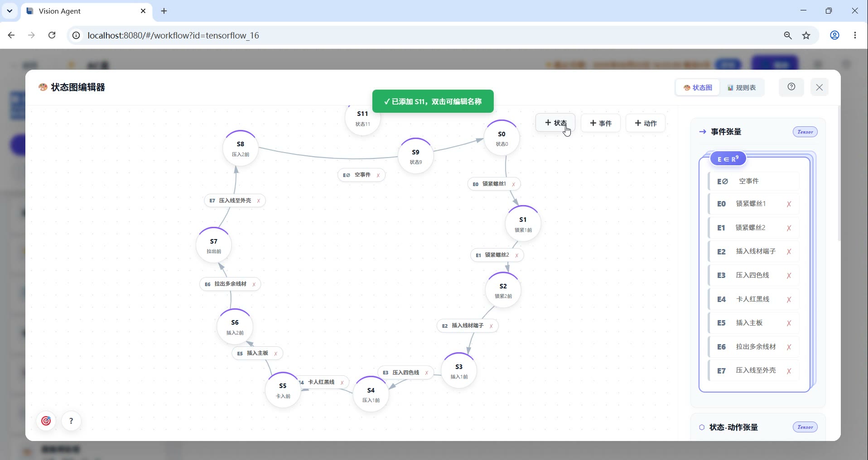Delete E5 插入主板 in the 事件张量 list
Screen dimensions: 868x460
789,323
